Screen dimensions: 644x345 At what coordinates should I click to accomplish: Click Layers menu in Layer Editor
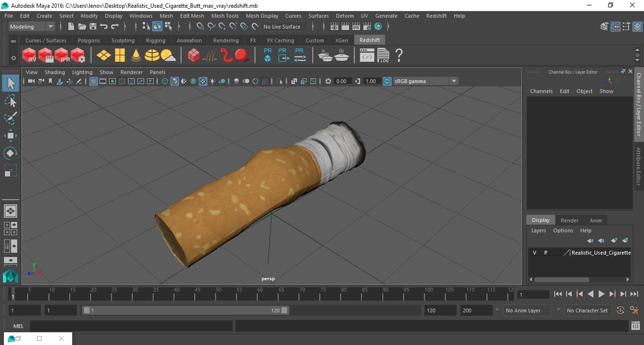click(x=538, y=231)
